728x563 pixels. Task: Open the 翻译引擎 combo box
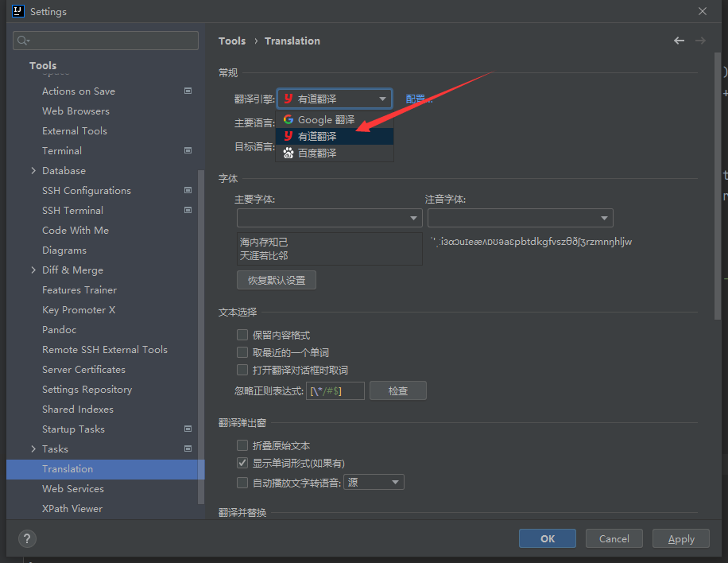[335, 99]
